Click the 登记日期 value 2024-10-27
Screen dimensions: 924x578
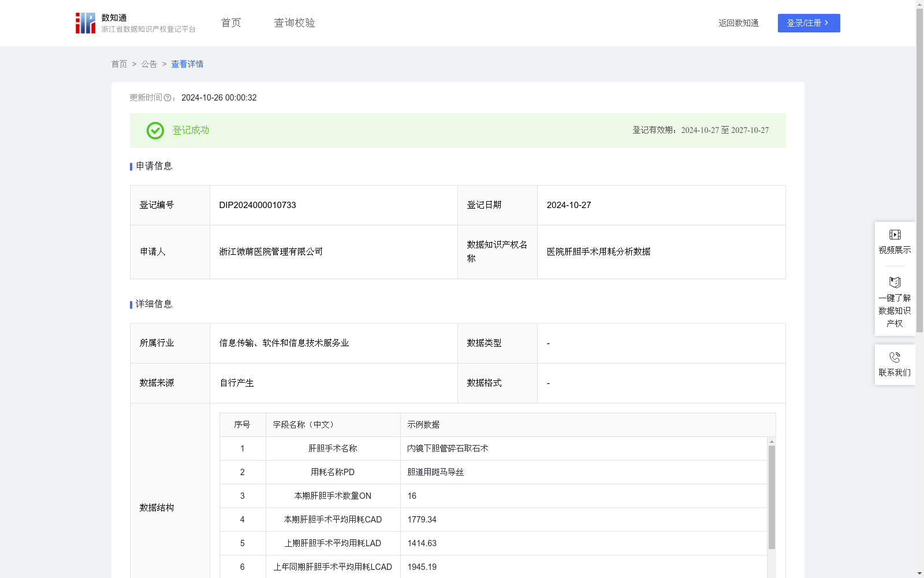pos(569,205)
